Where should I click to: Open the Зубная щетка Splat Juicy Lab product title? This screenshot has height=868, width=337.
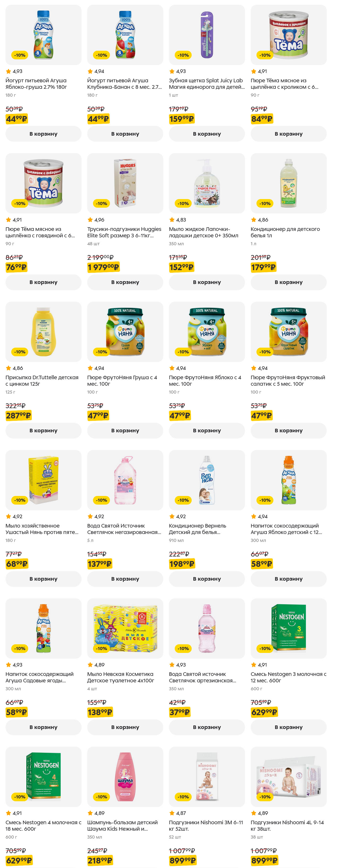[x=206, y=83]
